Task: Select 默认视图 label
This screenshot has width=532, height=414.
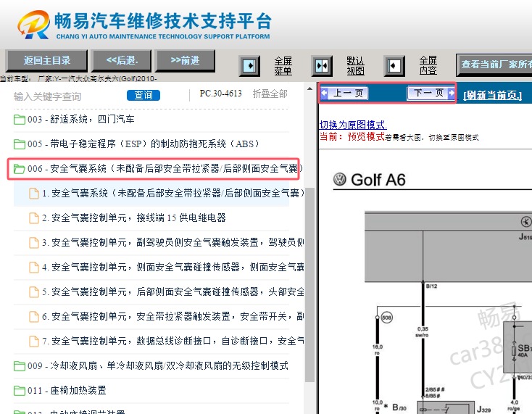Action: 355,66
